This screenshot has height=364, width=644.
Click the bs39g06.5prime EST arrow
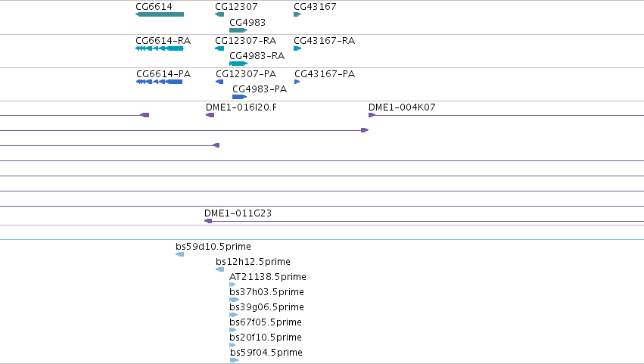pyautogui.click(x=234, y=315)
